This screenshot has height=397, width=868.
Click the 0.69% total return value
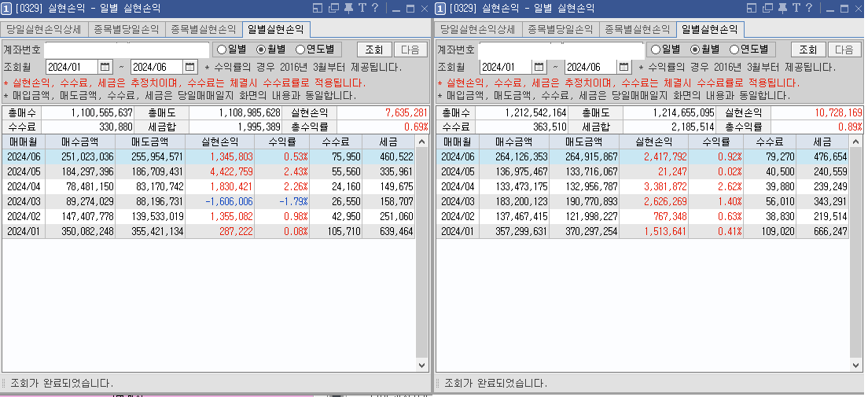pos(382,127)
